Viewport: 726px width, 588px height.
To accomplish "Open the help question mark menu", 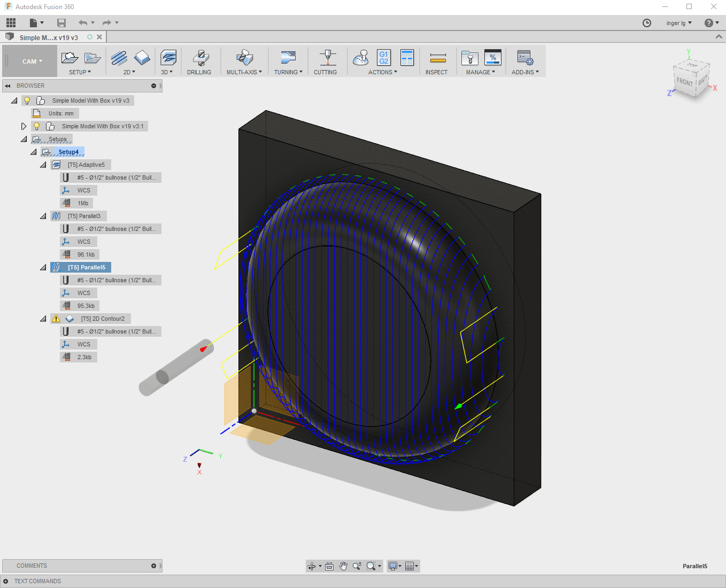I will [x=712, y=23].
